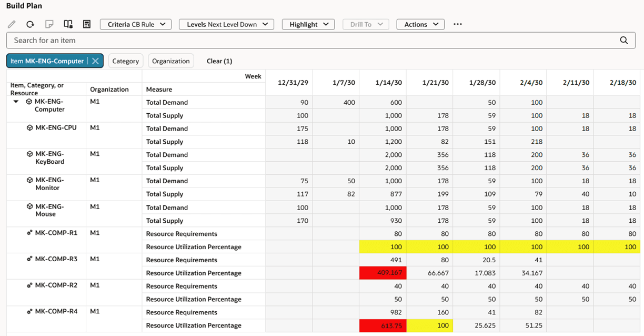644x336 pixels.
Task: Open the Highlight dropdown
Action: click(x=308, y=24)
